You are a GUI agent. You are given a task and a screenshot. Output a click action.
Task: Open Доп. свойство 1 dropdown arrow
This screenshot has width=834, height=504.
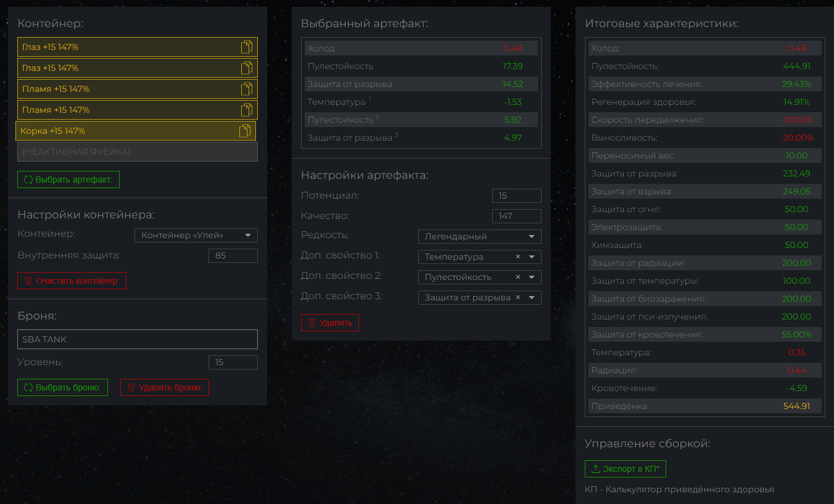[531, 257]
